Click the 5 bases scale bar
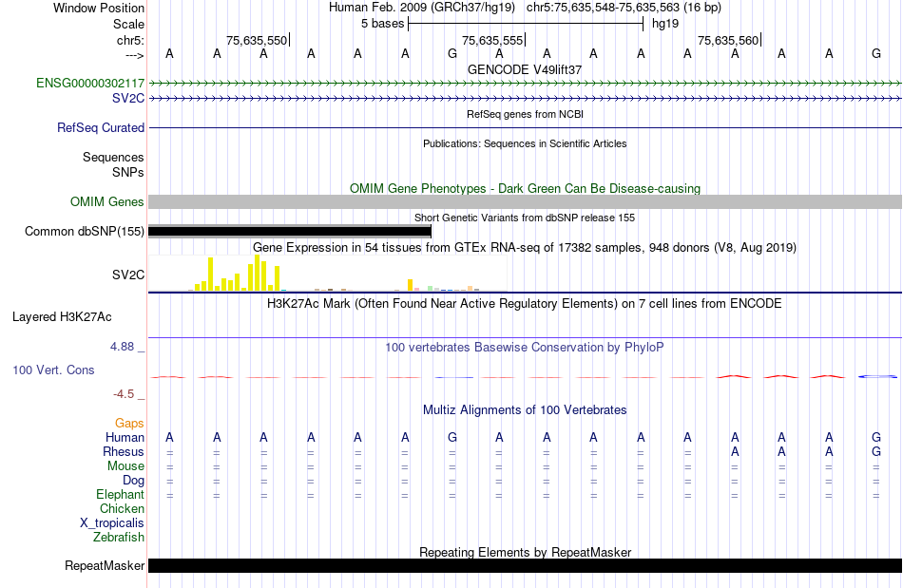Viewport: 903px width, 588px height. click(526, 24)
